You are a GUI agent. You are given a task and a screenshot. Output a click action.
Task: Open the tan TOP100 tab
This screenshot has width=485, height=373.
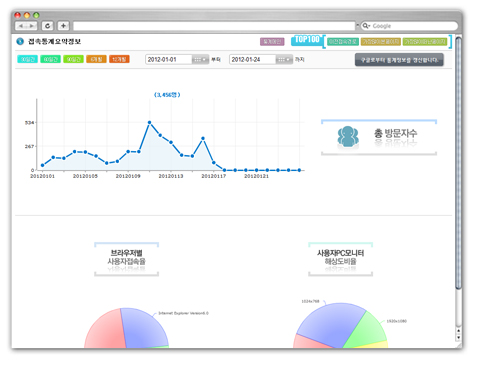pos(381,42)
